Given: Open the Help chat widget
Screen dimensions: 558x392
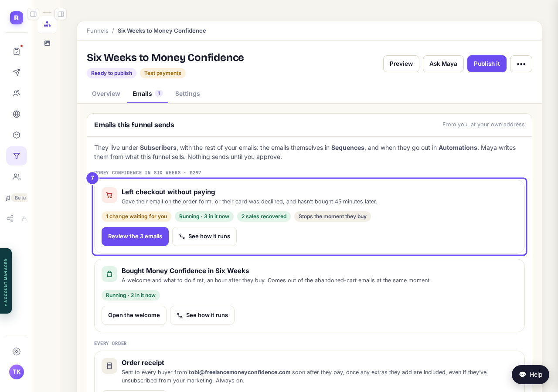Looking at the screenshot, I should pyautogui.click(x=531, y=375).
